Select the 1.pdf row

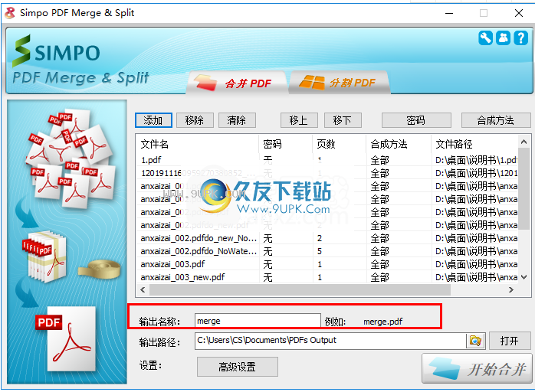tap(327, 160)
